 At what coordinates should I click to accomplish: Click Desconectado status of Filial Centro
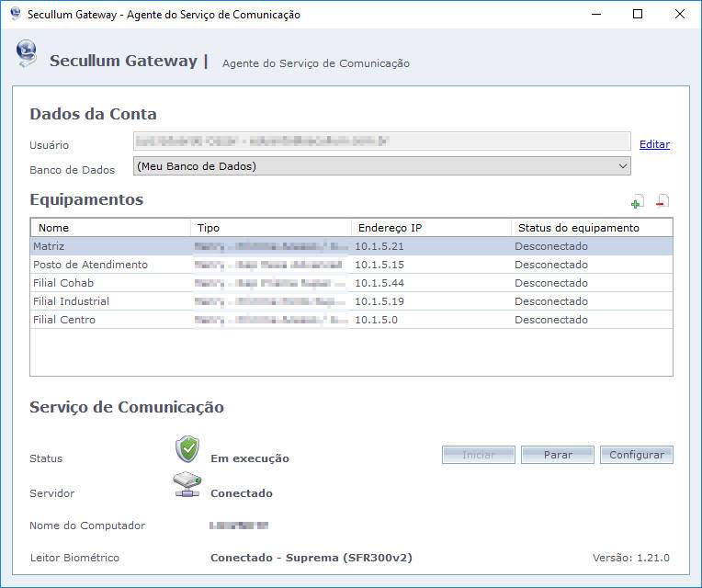click(x=551, y=320)
